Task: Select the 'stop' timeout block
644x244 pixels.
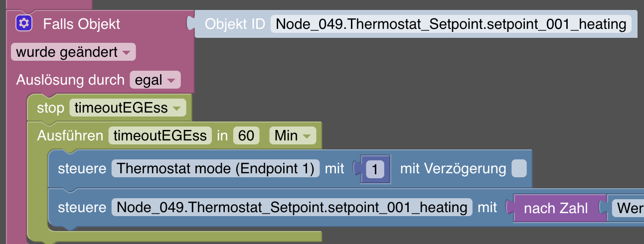Action: pos(50,108)
